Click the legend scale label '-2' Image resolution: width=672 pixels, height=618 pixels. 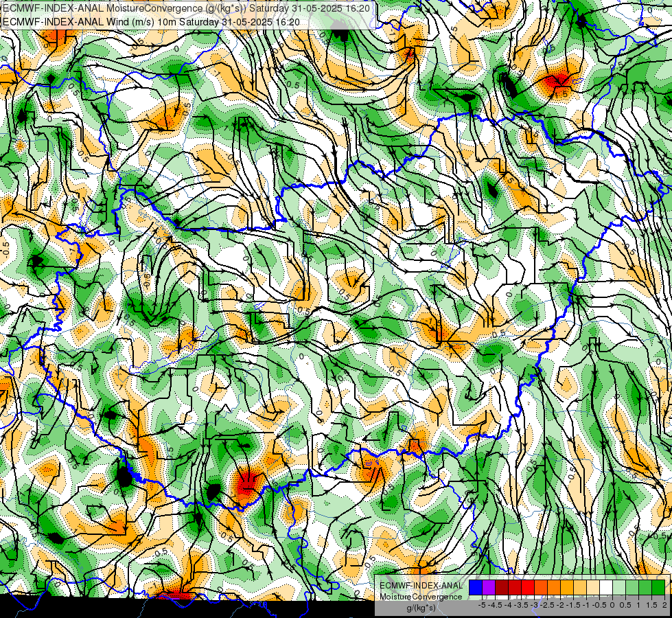point(560,605)
